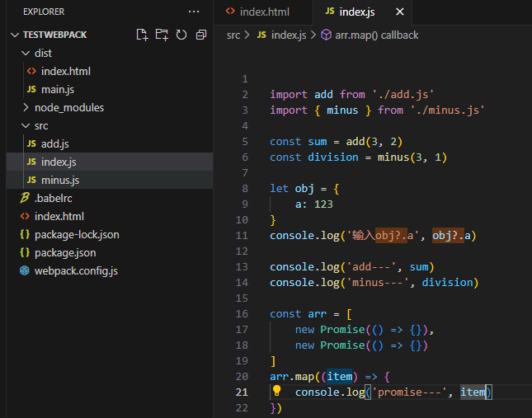Click 'arr' declaration on line 16
Screen dimensions: 532x418
pyautogui.click(x=318, y=314)
